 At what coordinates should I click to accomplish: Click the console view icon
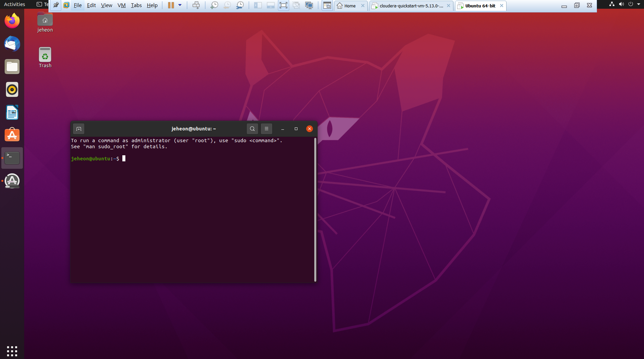327,5
